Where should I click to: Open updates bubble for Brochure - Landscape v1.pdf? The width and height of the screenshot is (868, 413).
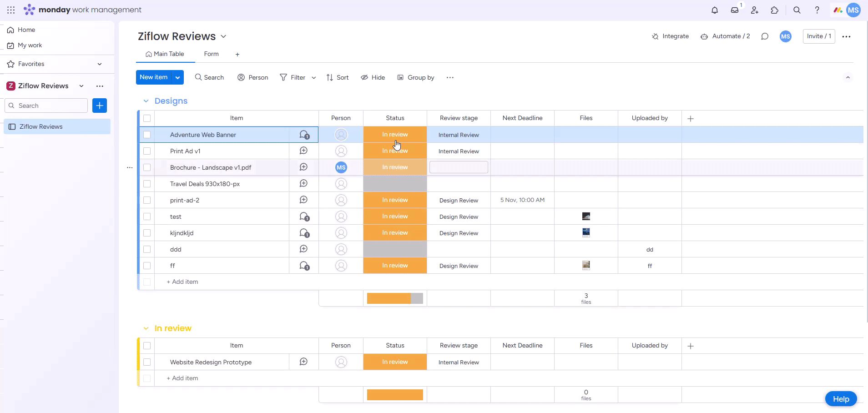tap(303, 167)
